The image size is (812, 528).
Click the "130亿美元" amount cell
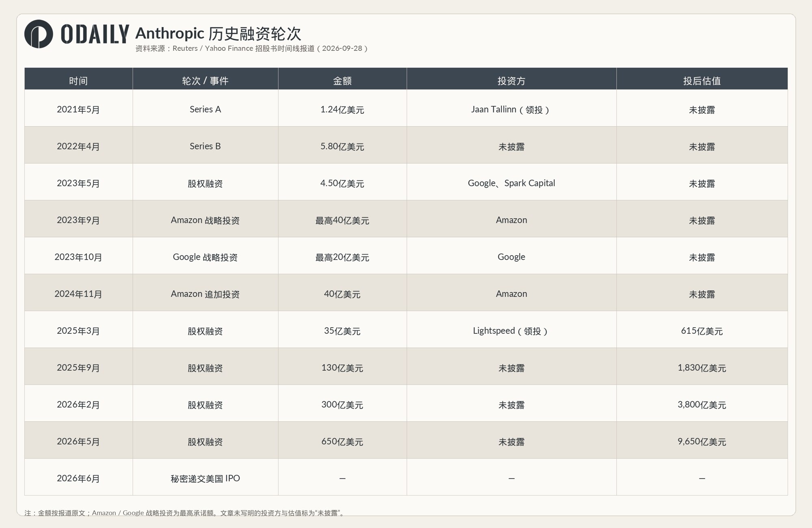coord(342,366)
